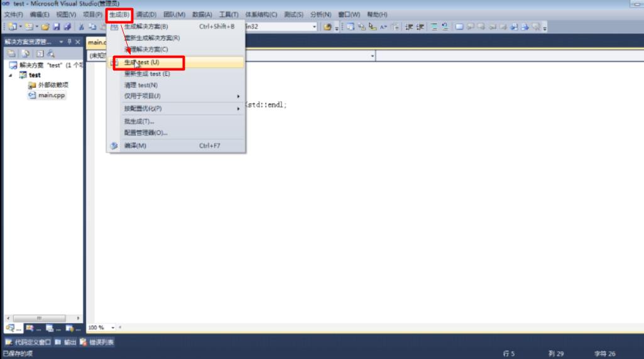Close the Solution Explorer panel
The width and height of the screenshot is (644, 359).
pyautogui.click(x=78, y=42)
